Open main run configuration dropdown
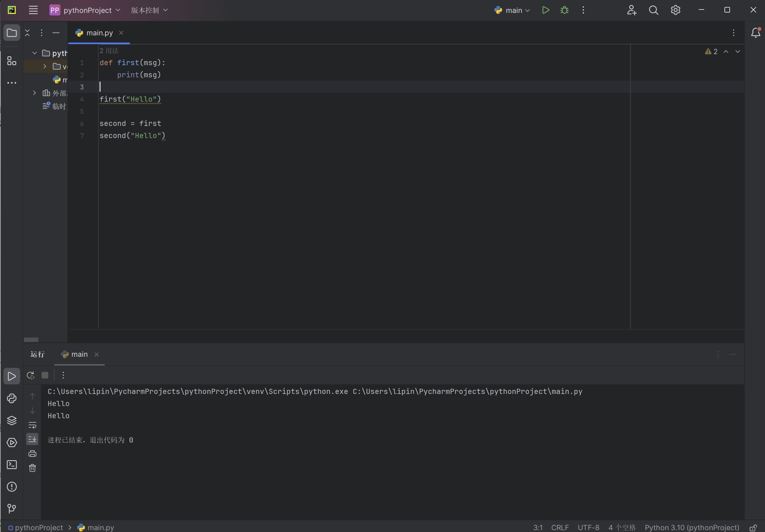The width and height of the screenshot is (765, 532). coord(512,10)
